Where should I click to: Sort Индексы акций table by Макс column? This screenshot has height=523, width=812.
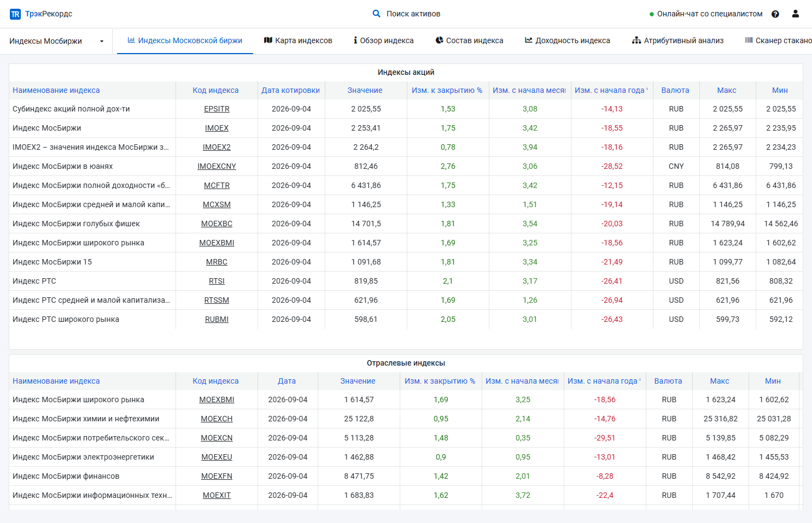[x=727, y=90]
